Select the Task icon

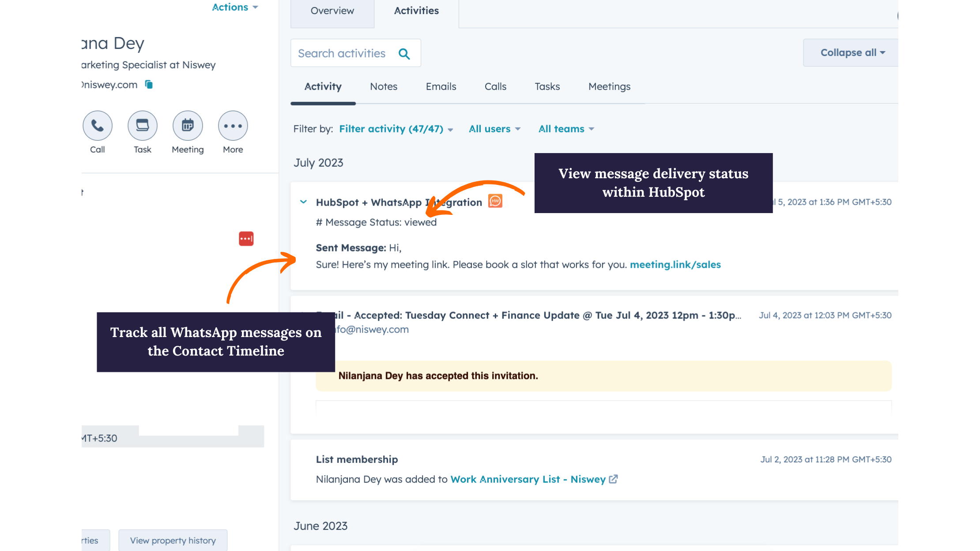point(142,125)
